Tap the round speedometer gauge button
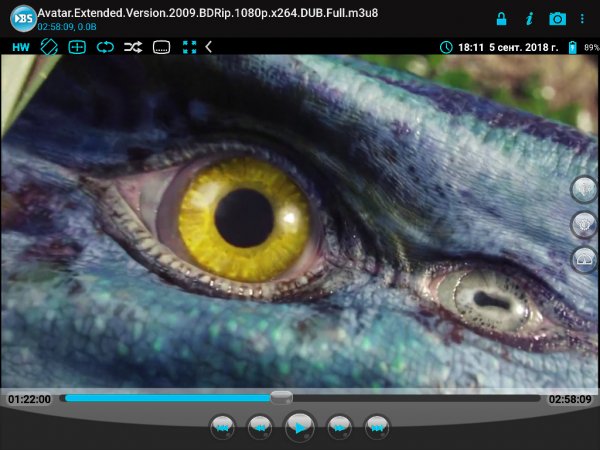 click(584, 259)
